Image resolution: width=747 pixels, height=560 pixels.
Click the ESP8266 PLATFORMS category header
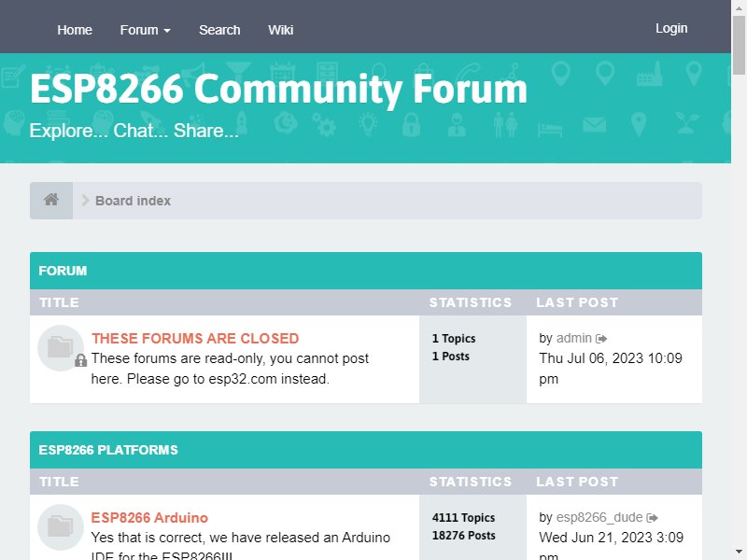108,450
